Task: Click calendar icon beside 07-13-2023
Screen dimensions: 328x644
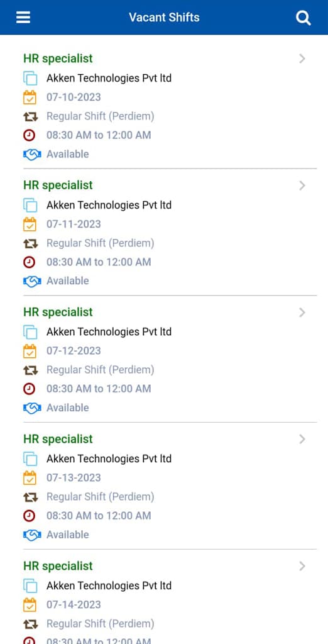Action: (x=30, y=478)
